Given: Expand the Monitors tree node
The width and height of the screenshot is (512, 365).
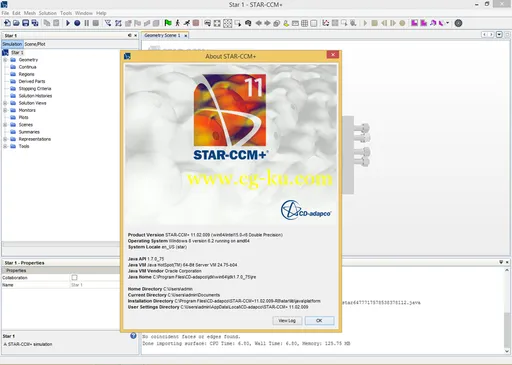Looking at the screenshot, I should coord(5,110).
